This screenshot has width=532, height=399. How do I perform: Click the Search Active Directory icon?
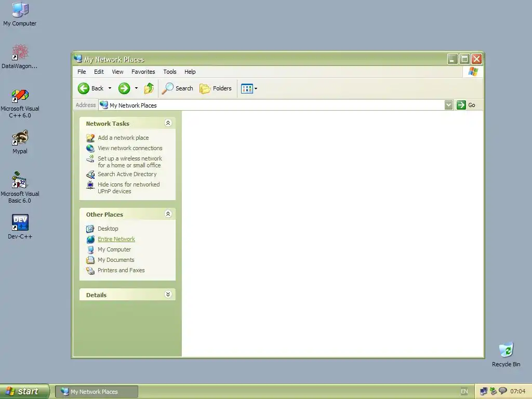pos(90,175)
